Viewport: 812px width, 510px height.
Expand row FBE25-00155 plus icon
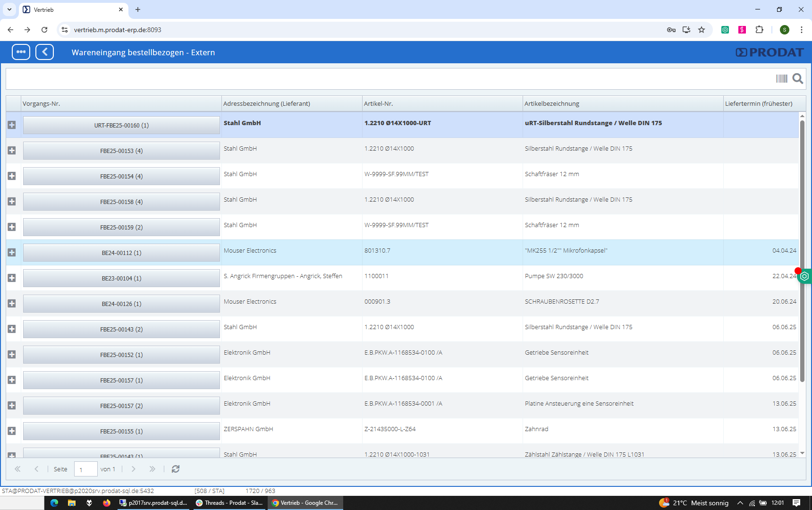point(12,431)
